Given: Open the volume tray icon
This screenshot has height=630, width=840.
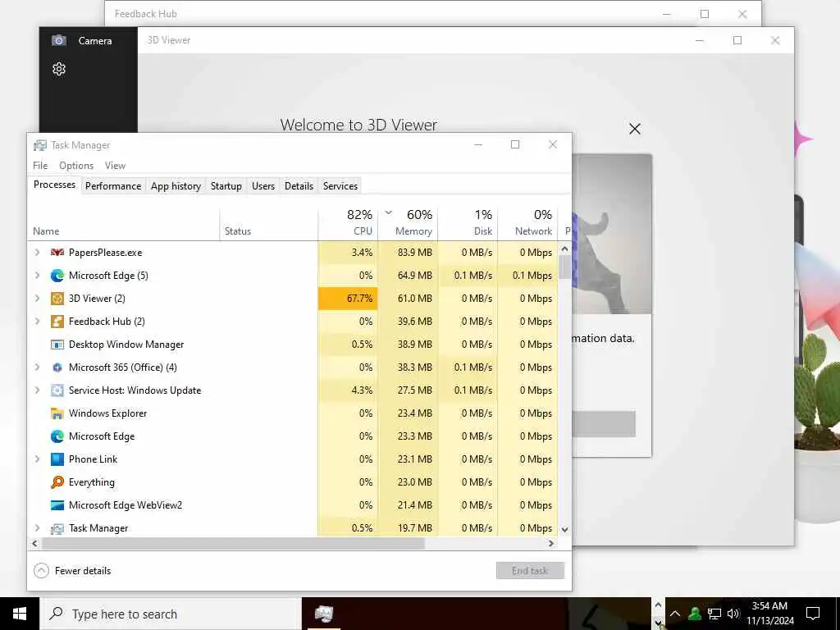Looking at the screenshot, I should click(x=733, y=614).
